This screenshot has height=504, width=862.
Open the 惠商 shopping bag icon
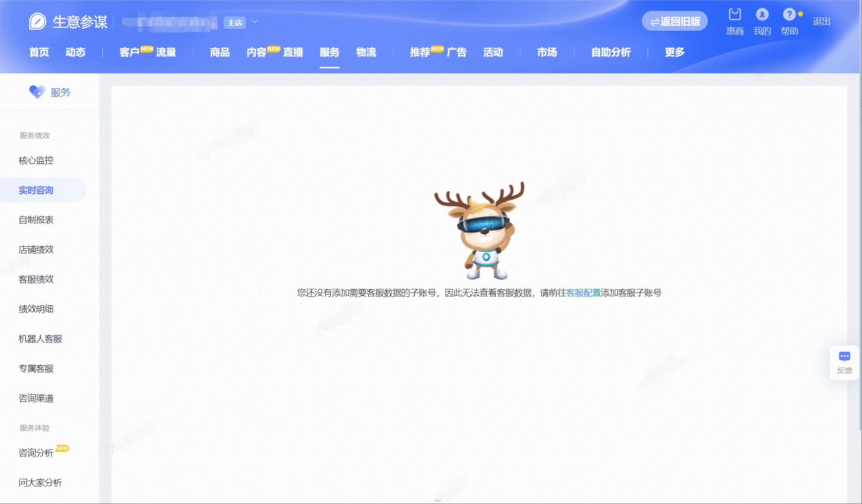pyautogui.click(x=735, y=14)
